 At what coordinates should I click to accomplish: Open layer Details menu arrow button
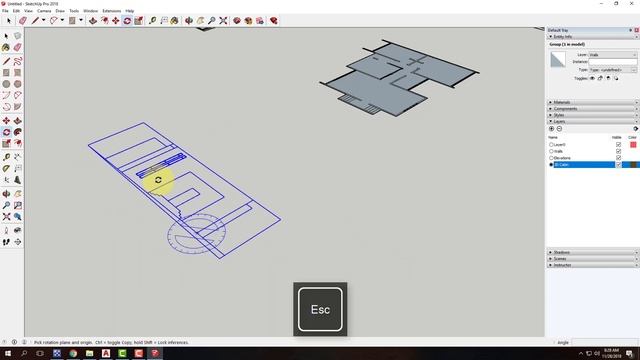636,129
